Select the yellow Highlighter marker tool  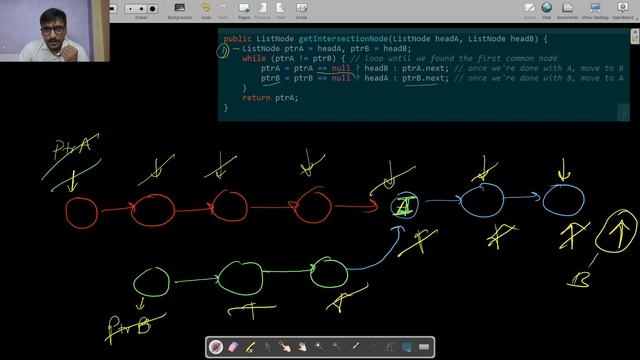tap(250, 347)
